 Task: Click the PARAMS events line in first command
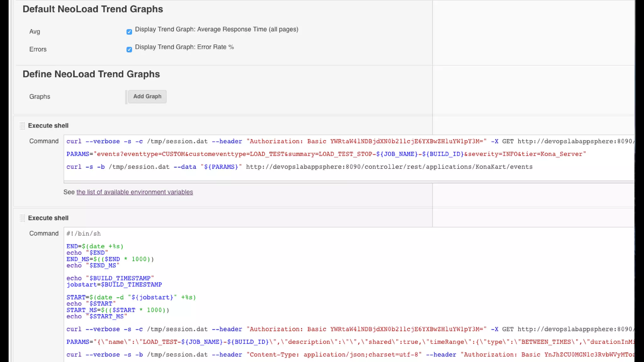(x=326, y=154)
